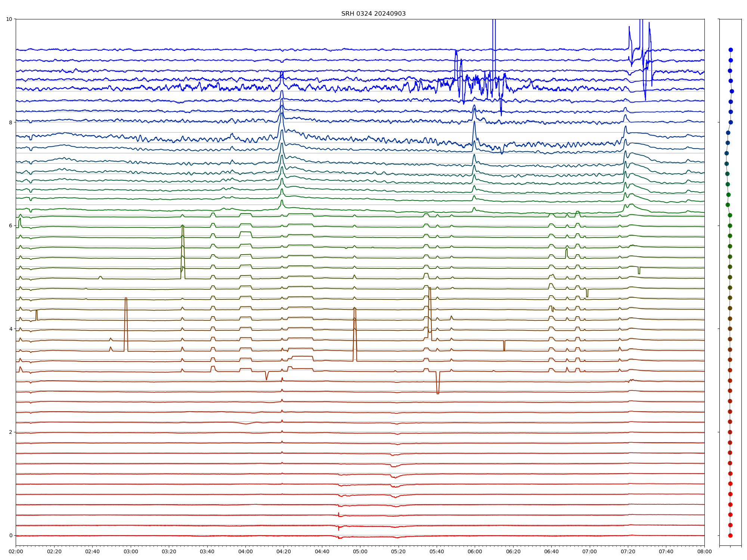747x560 pixels.
Task: Click the 05:20 x-axis time label
Action: [398, 551]
